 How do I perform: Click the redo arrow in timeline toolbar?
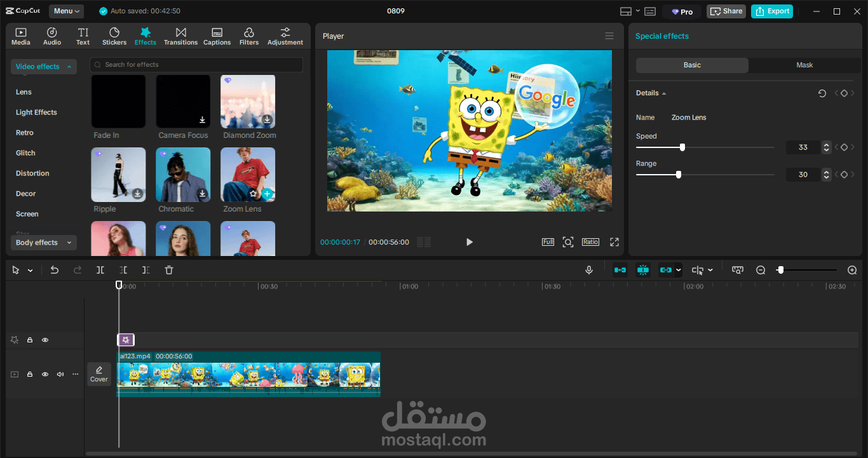pyautogui.click(x=78, y=270)
